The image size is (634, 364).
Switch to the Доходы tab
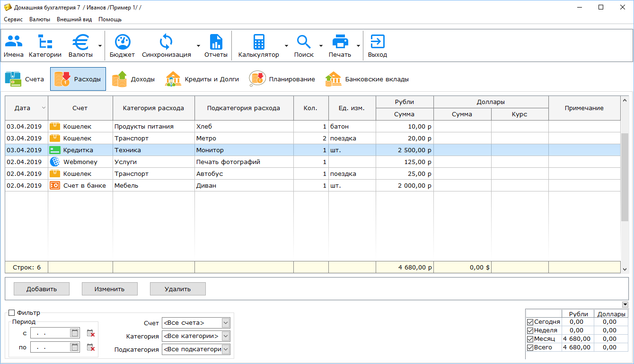click(133, 79)
